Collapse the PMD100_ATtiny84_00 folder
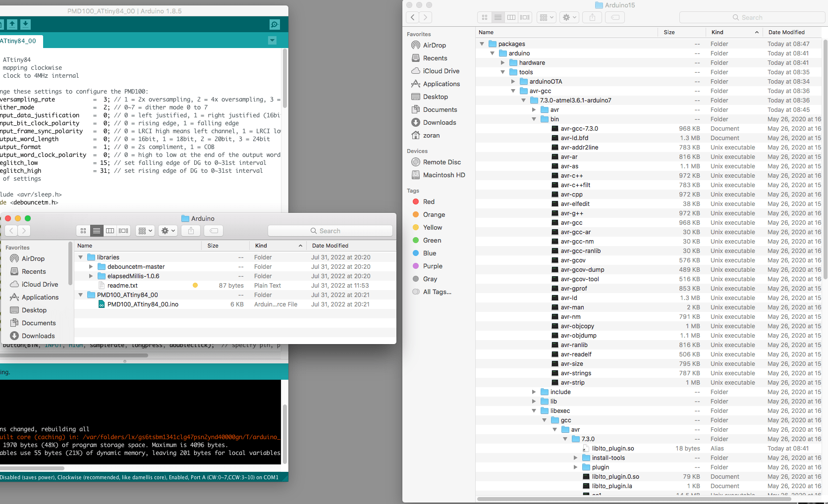The height and width of the screenshot is (504, 828). coord(81,295)
